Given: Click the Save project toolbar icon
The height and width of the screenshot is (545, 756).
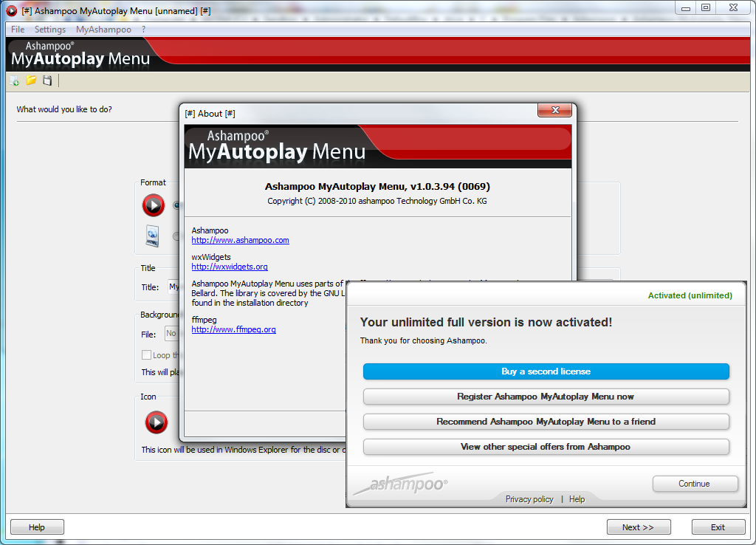Looking at the screenshot, I should [x=47, y=80].
